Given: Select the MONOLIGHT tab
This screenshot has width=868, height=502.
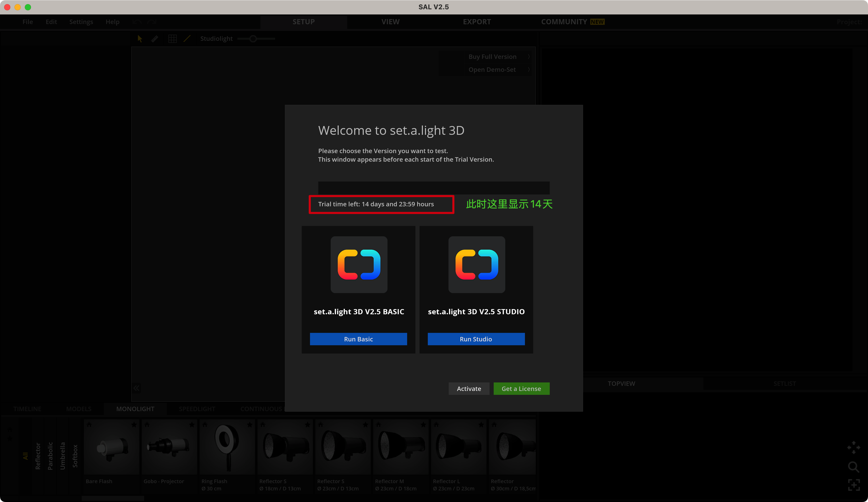Looking at the screenshot, I should (x=135, y=409).
